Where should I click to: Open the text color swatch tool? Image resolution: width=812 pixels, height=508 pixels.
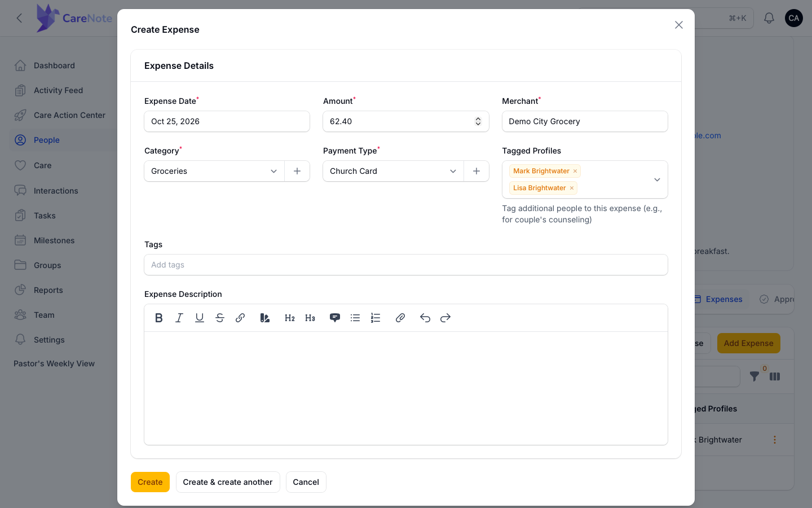point(264,318)
